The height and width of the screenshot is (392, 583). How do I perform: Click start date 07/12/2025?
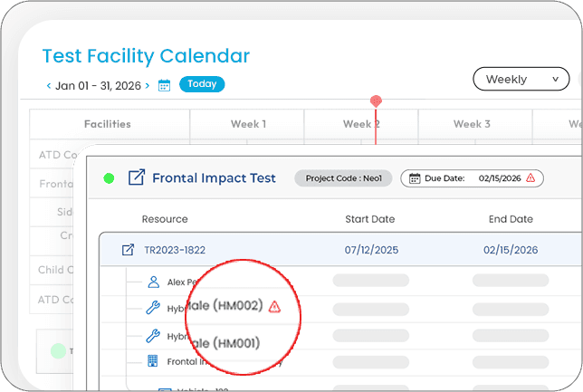[371, 250]
